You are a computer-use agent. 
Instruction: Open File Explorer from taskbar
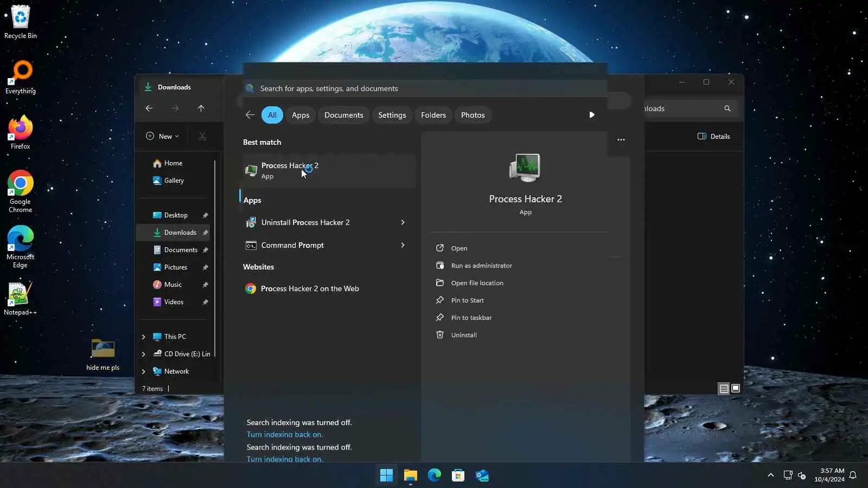click(x=410, y=476)
